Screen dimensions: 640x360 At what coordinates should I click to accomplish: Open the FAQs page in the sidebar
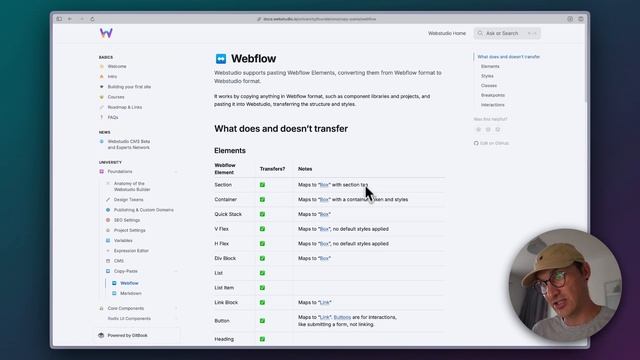tap(113, 117)
